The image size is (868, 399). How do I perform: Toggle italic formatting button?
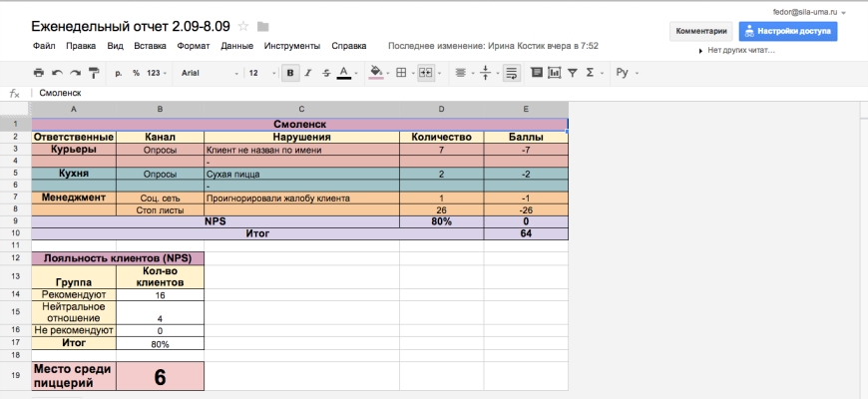[x=308, y=73]
